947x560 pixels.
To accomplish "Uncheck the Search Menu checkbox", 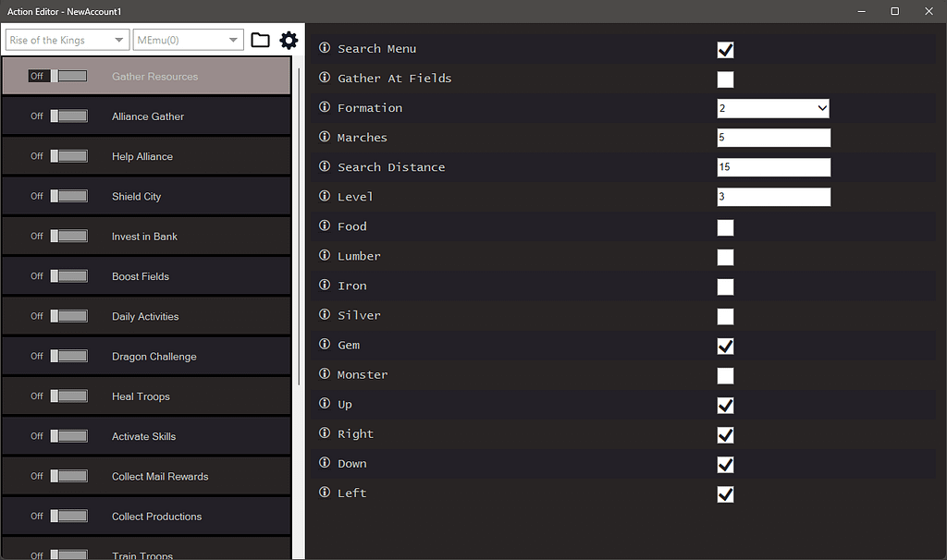I will pos(726,50).
